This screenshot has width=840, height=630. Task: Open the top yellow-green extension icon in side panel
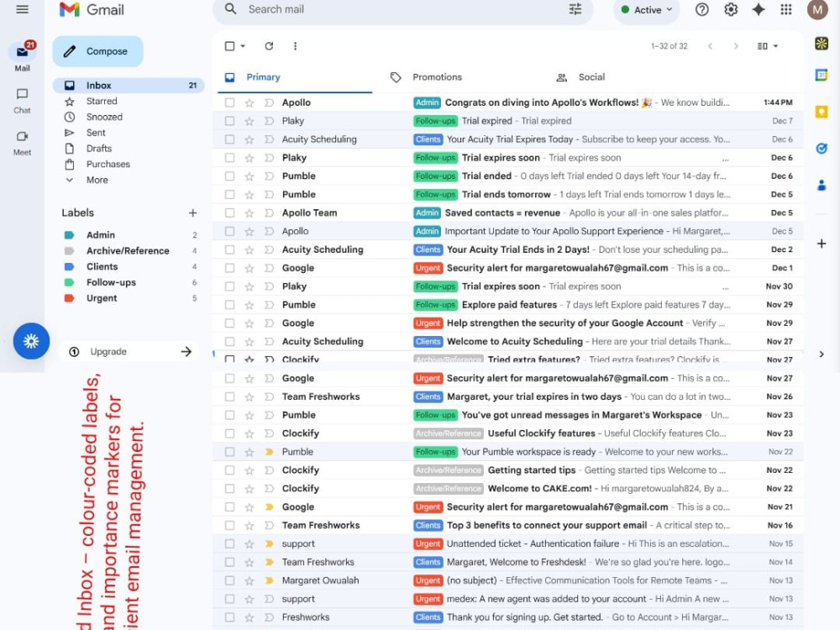pos(822,44)
